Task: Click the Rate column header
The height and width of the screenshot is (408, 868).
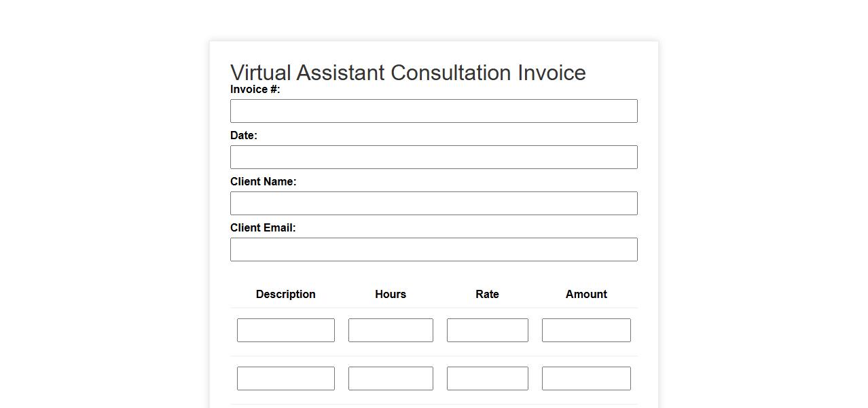Action: pyautogui.click(x=487, y=294)
